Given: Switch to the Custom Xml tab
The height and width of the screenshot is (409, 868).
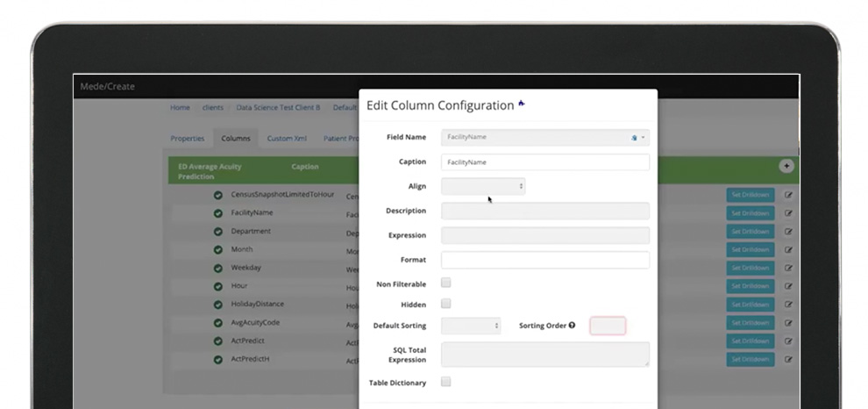Looking at the screenshot, I should click(x=287, y=139).
